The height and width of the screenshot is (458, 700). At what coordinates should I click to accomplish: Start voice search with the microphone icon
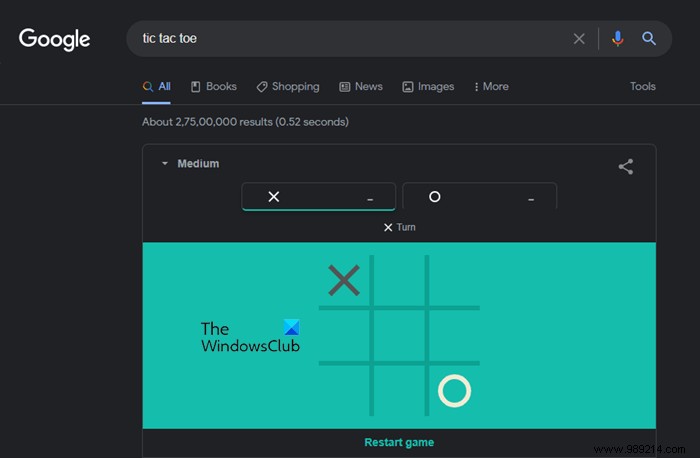coord(617,39)
